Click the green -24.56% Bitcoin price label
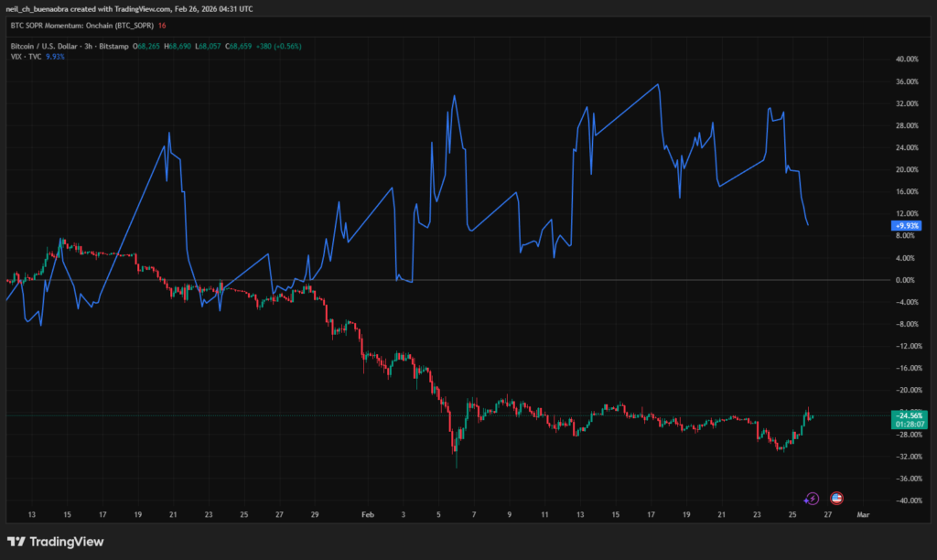Viewport: 937px width, 560px height. pos(905,415)
